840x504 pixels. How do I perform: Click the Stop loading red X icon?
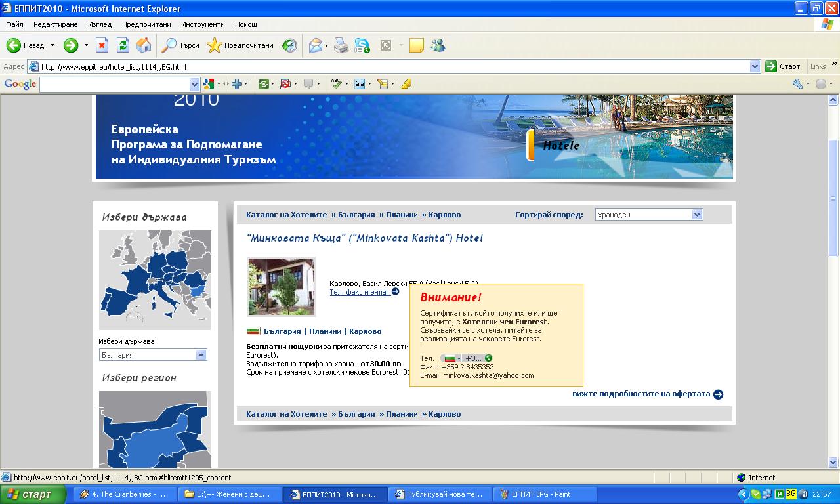pos(102,45)
